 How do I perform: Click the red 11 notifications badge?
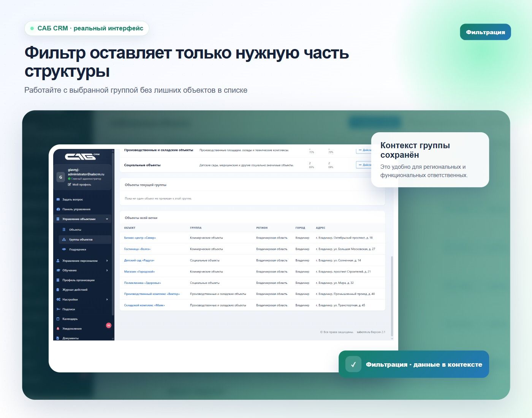pyautogui.click(x=109, y=325)
